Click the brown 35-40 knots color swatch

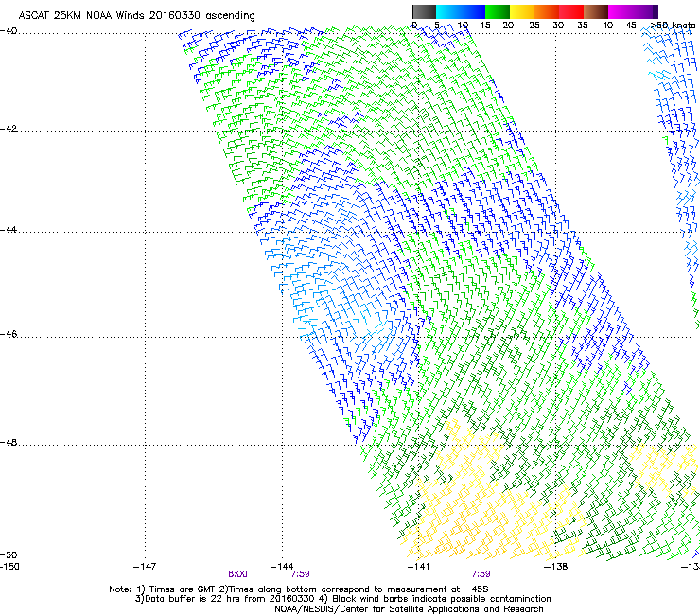pyautogui.click(x=596, y=11)
